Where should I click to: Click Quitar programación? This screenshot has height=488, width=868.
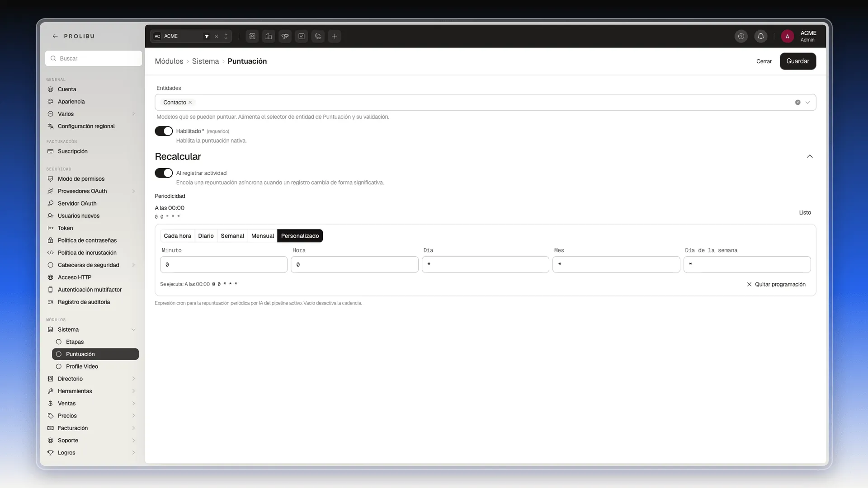(776, 285)
